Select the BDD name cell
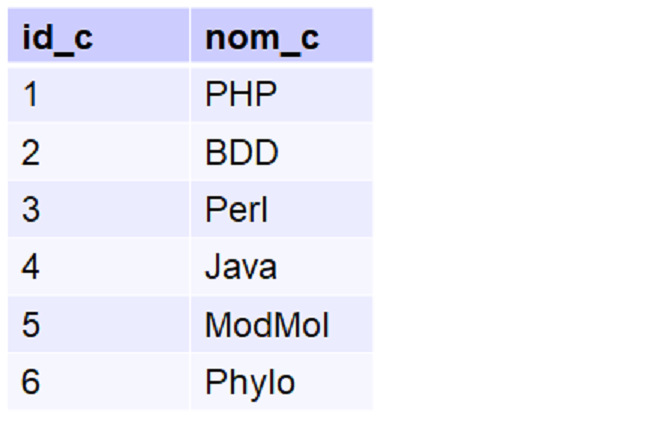650x436 pixels. coord(242,153)
